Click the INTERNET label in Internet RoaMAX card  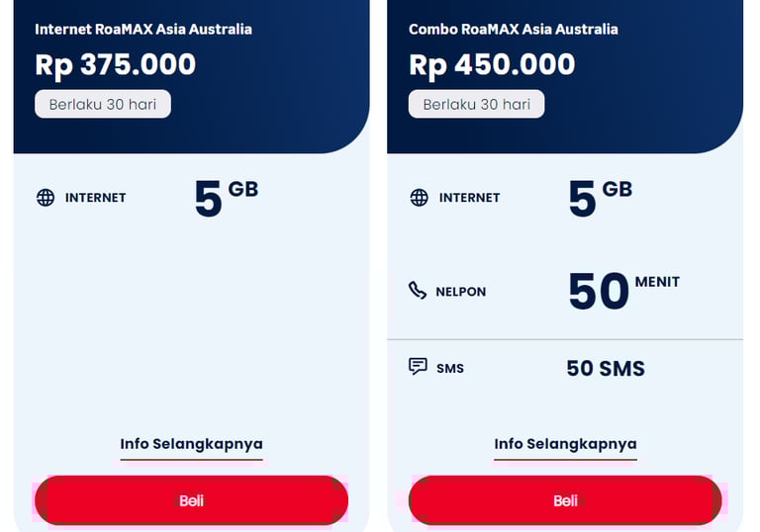click(95, 198)
